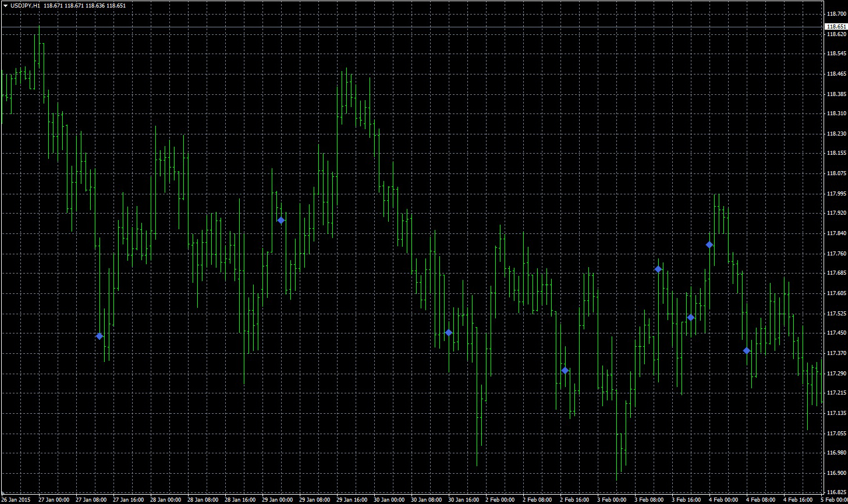Open the chart menu triangle beside USDJPY,H1

coord(5,6)
